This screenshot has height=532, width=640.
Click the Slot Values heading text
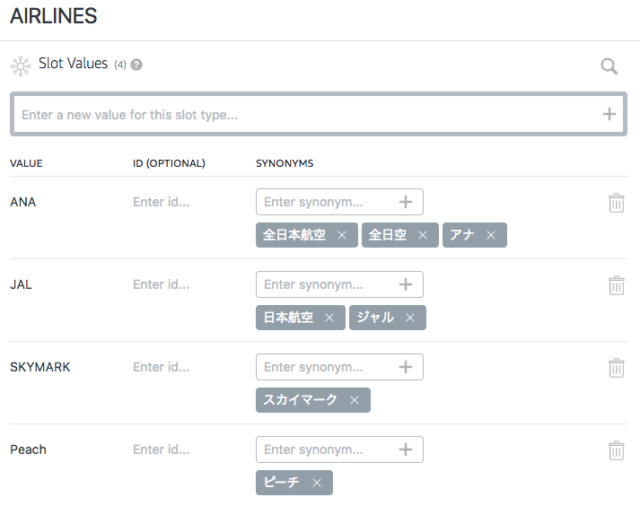(73, 63)
